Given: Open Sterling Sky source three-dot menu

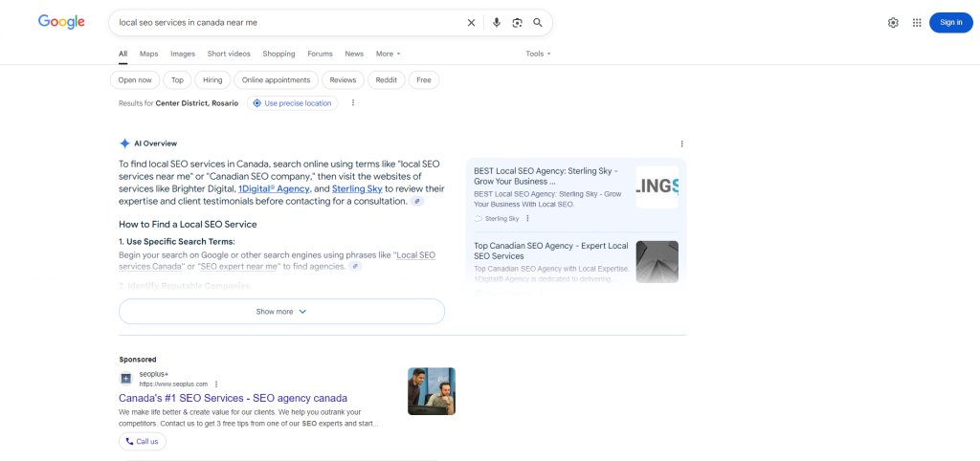Looking at the screenshot, I should 527,219.
